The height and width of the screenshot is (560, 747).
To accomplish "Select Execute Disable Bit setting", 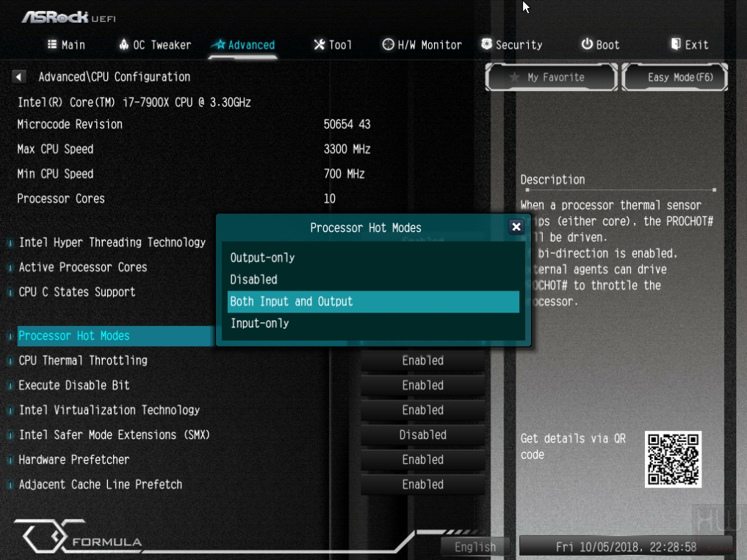I will (x=74, y=385).
